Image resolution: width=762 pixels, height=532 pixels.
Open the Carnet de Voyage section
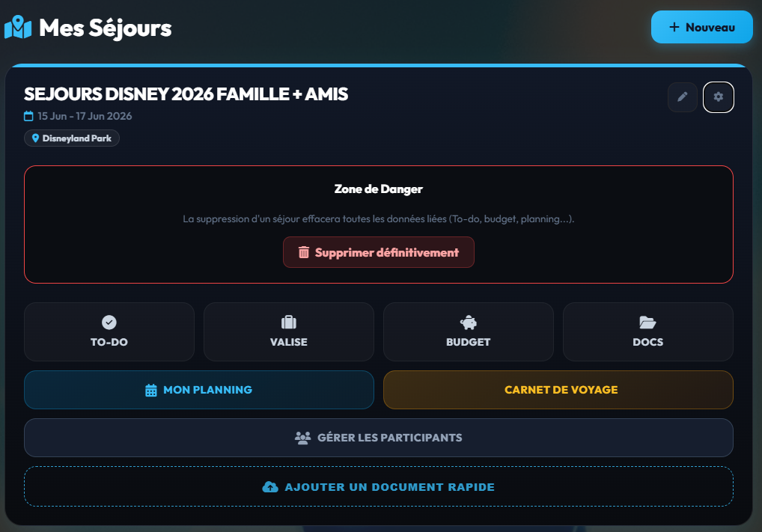point(558,390)
